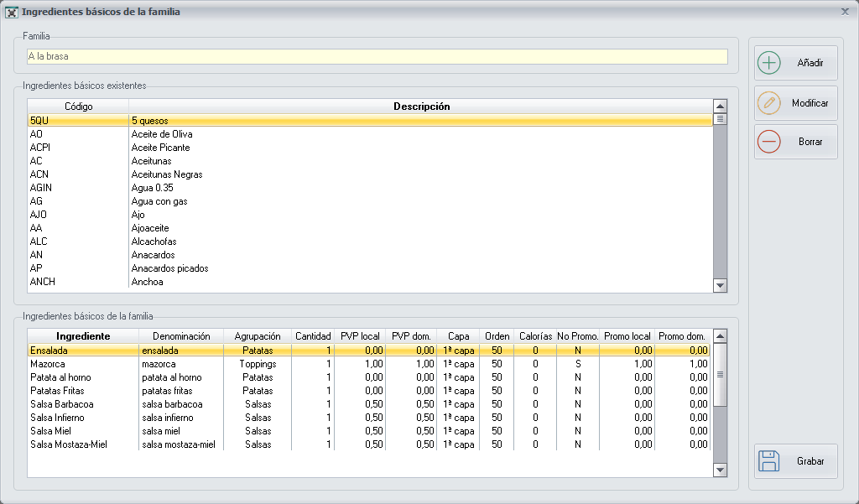Click the red minus Borrar icon
Viewport: 859px width, 504px height.
[769, 142]
